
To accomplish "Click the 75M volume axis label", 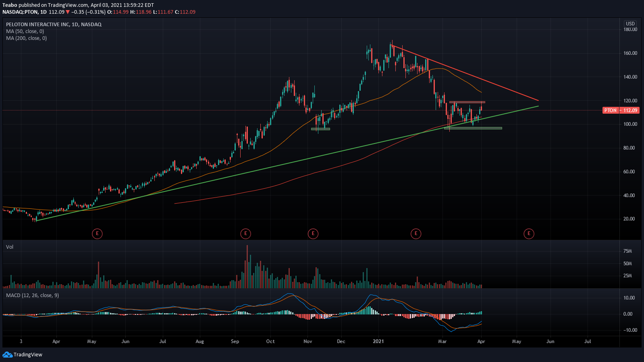I will [627, 251].
